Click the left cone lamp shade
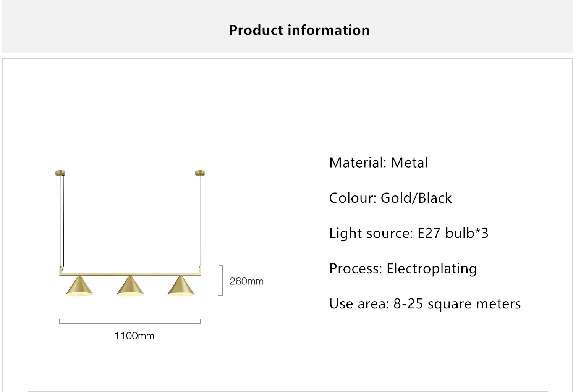Viewport: 573px width, 392px height. [x=79, y=286]
